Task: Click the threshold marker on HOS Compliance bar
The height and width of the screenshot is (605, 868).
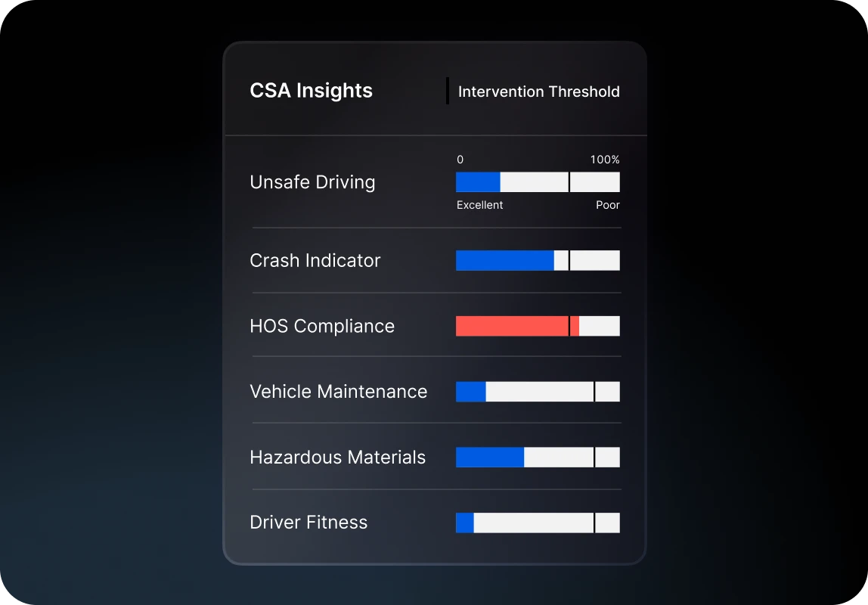Action: [x=569, y=326]
